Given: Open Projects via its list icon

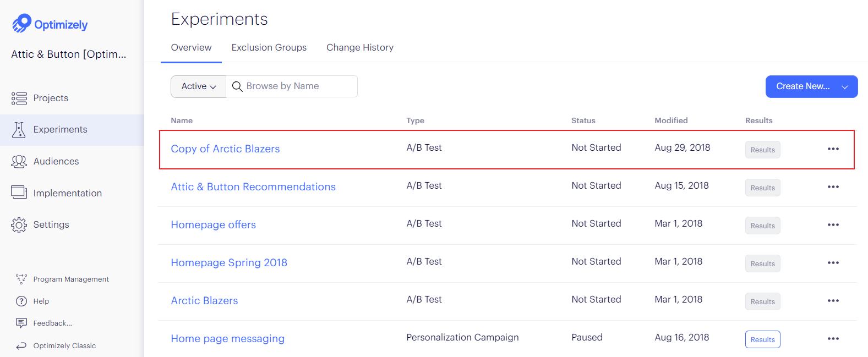Looking at the screenshot, I should (19, 98).
